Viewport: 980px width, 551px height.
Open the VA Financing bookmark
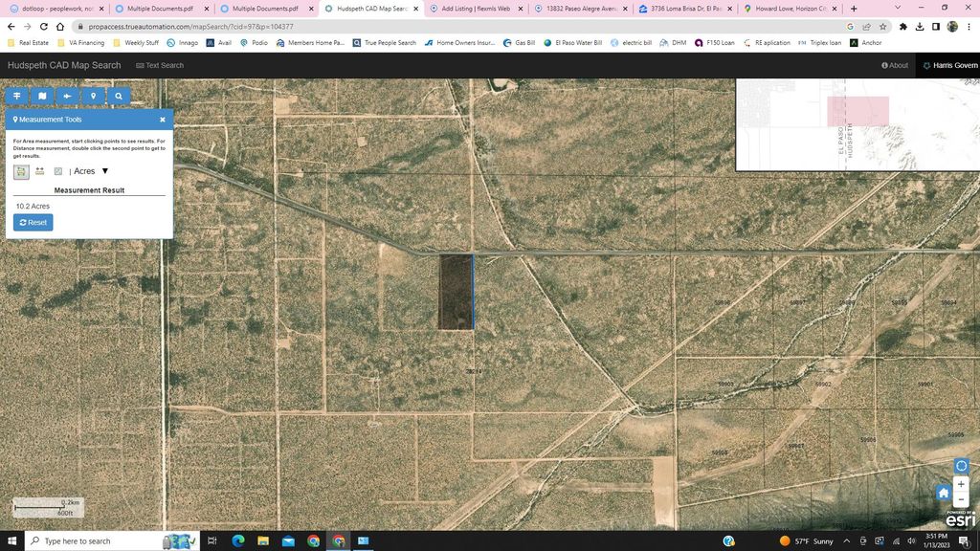82,42
